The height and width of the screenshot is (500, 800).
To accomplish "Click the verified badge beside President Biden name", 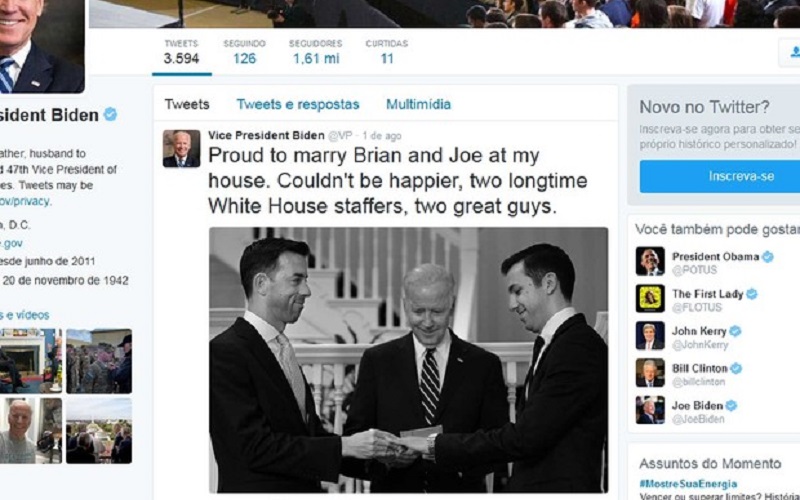I will point(110,114).
